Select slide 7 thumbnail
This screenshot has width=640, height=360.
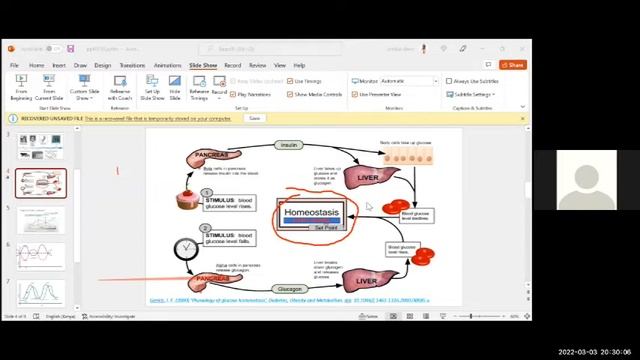pos(41,293)
